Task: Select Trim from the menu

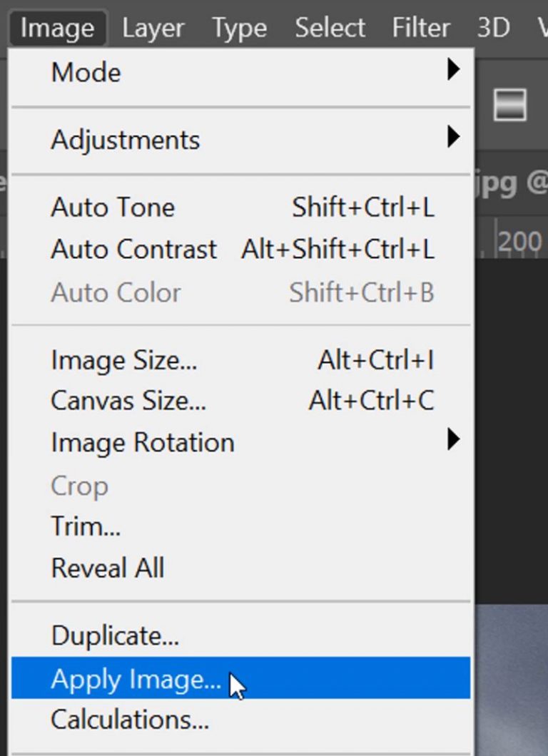Action: (85, 526)
